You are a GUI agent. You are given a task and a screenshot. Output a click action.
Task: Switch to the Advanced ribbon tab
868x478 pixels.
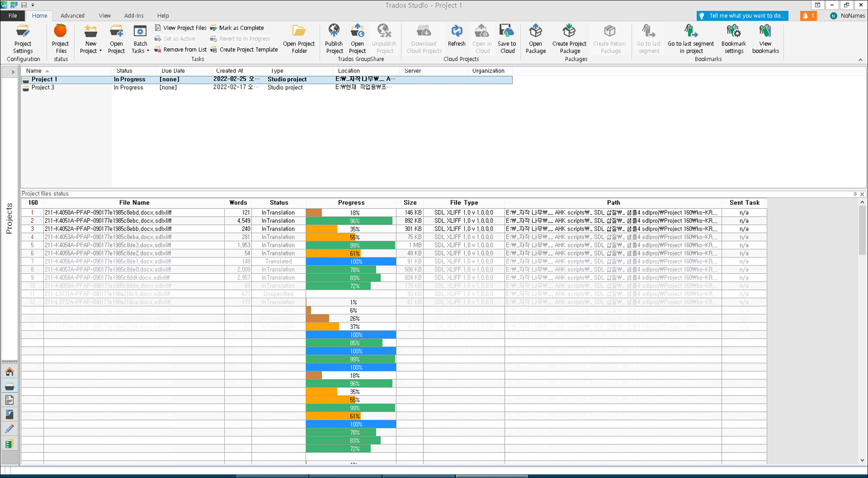(72, 15)
